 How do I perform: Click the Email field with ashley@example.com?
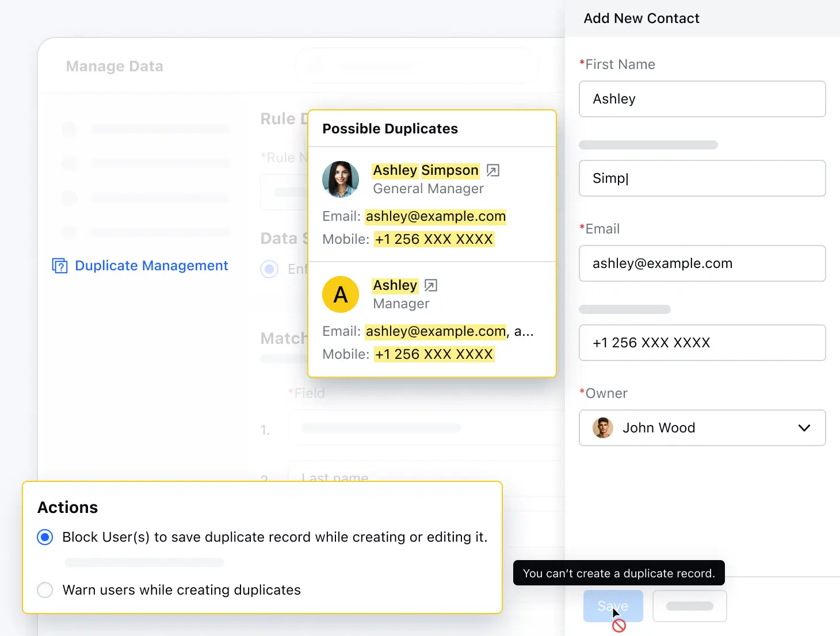point(702,263)
